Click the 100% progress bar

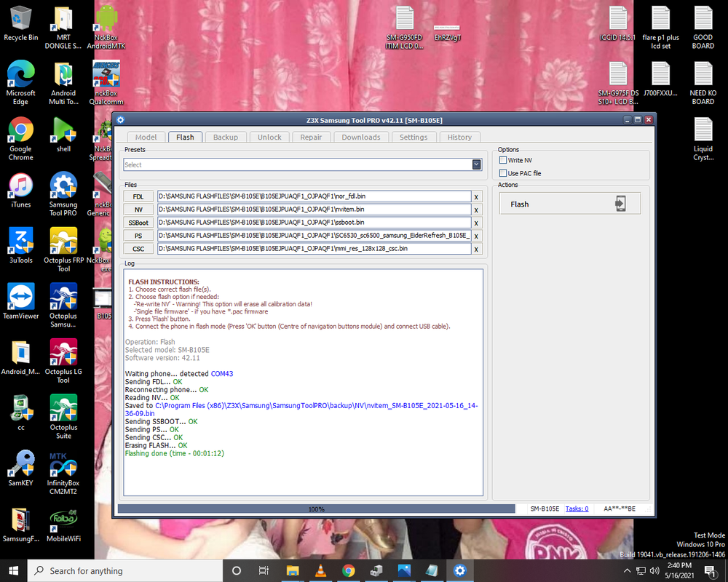point(316,509)
